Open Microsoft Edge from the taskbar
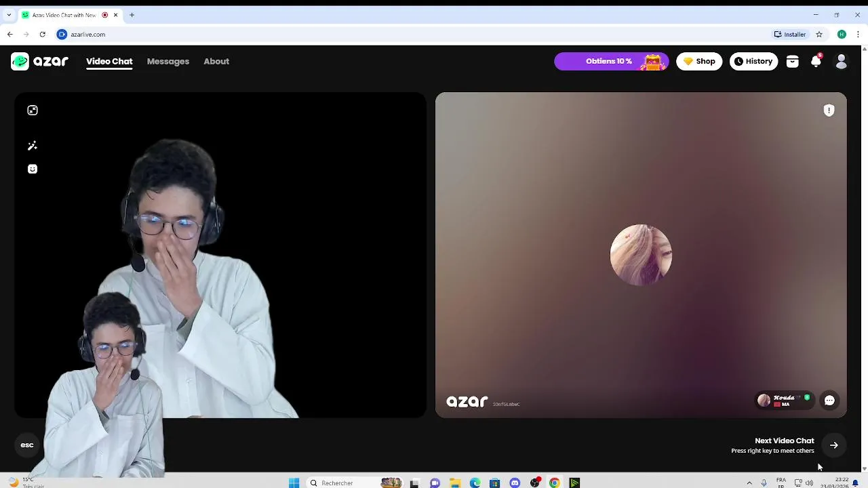 click(x=475, y=483)
